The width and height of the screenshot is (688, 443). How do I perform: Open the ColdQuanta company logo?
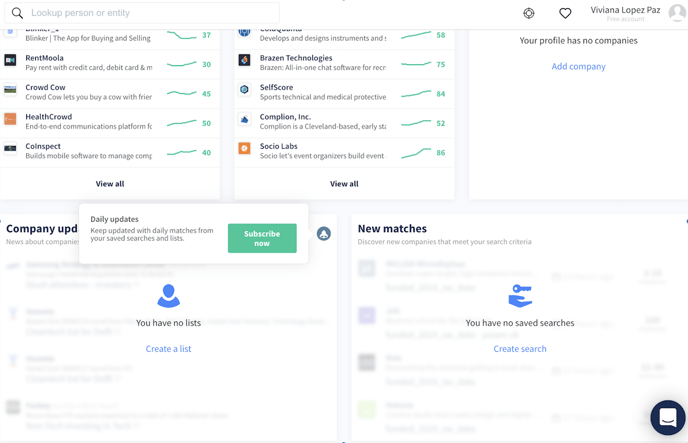click(x=244, y=32)
